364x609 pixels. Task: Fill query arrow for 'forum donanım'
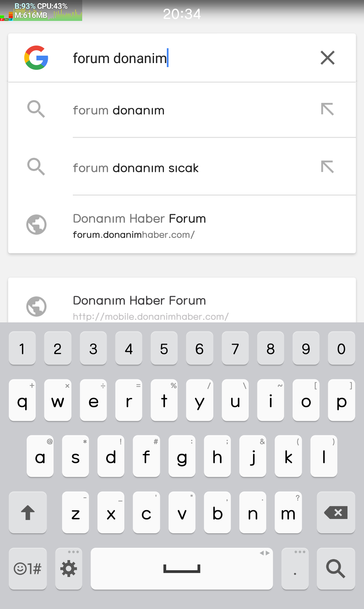click(x=327, y=109)
